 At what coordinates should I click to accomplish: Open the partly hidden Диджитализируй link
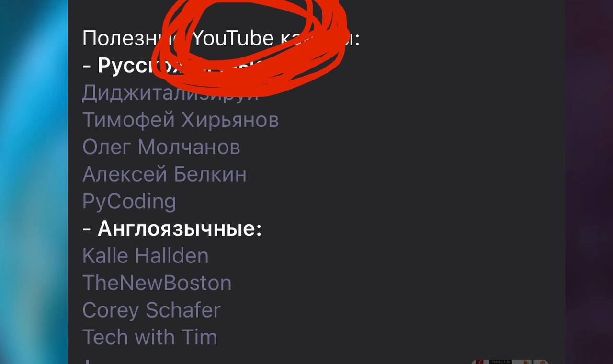pos(170,93)
